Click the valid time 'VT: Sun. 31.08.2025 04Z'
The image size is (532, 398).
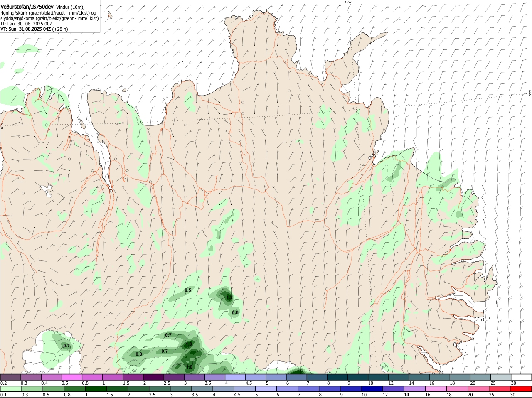point(26,29)
